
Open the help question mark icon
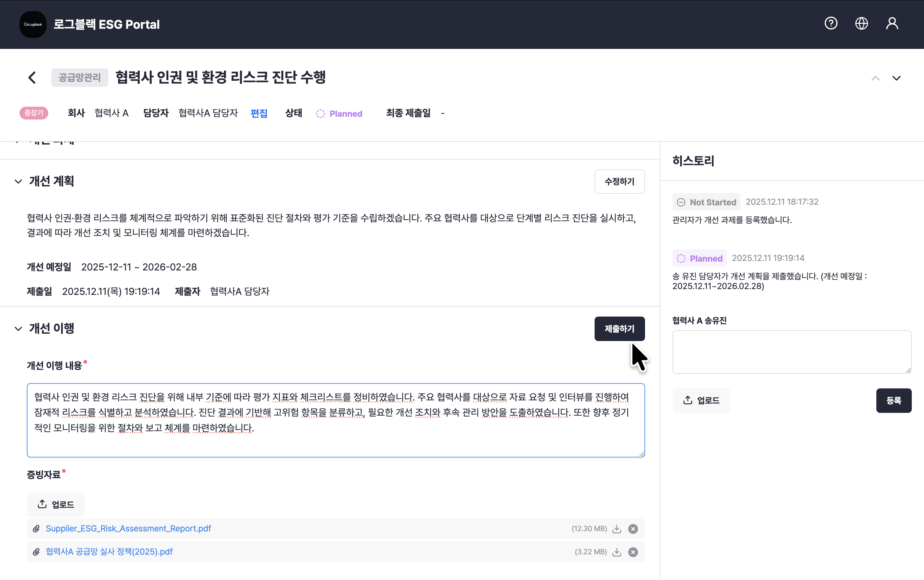[831, 24]
